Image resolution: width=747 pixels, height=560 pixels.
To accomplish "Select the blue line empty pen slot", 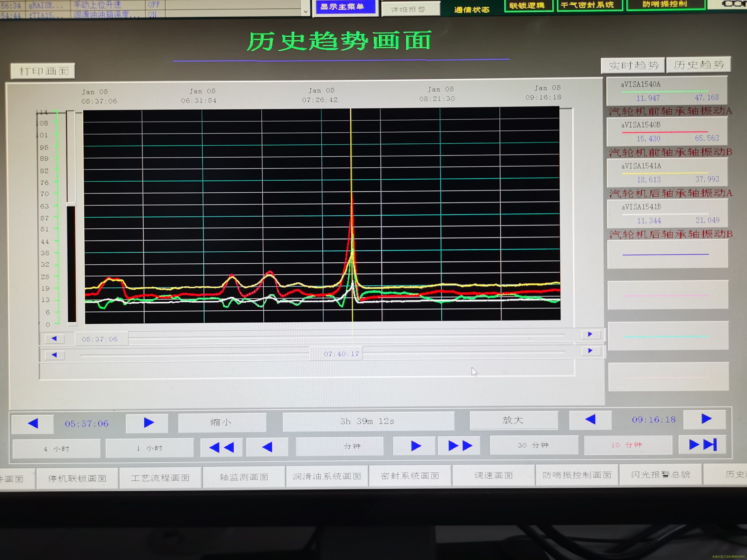I will (x=668, y=254).
